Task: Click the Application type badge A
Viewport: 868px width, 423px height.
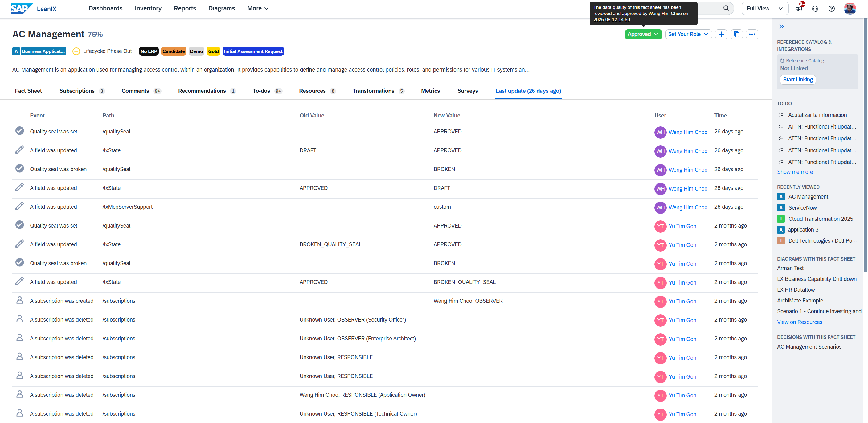Action: click(x=16, y=51)
